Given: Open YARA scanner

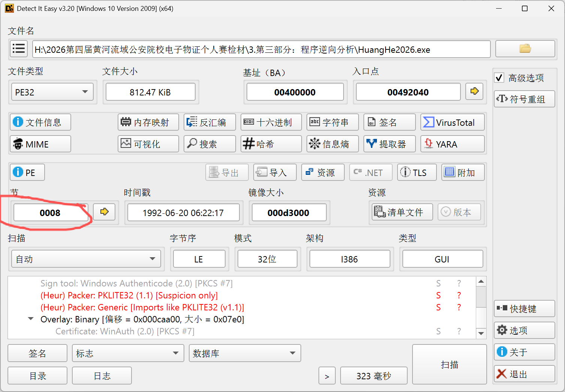Looking at the screenshot, I should (x=453, y=144).
